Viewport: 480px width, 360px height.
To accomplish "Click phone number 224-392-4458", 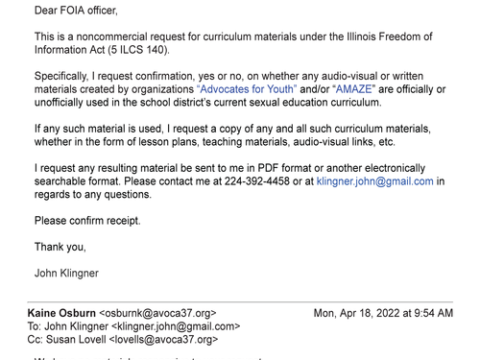I will click(257, 181).
